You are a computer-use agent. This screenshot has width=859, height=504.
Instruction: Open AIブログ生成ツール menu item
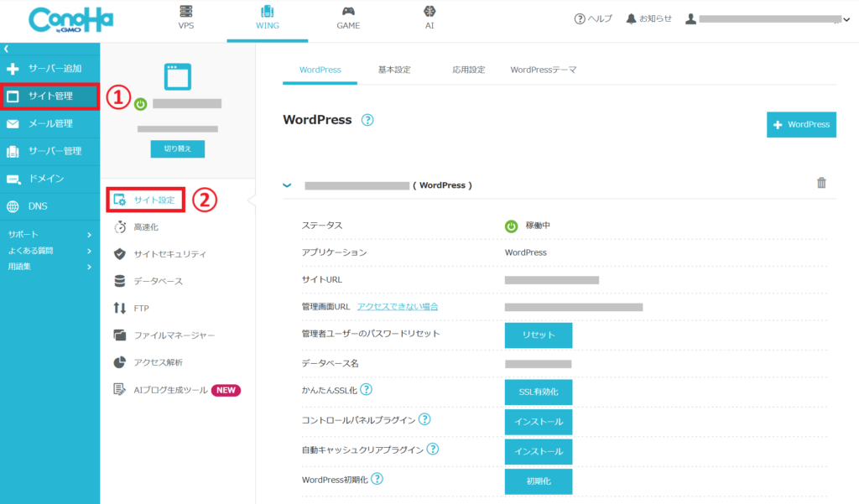[160, 390]
